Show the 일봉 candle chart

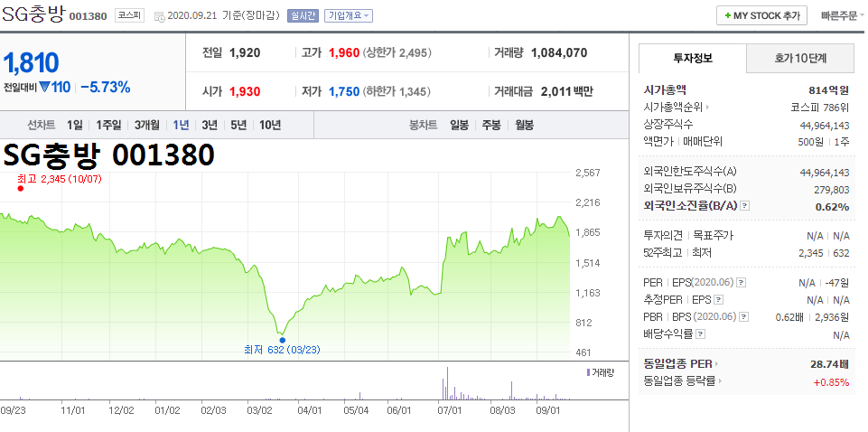point(459,125)
